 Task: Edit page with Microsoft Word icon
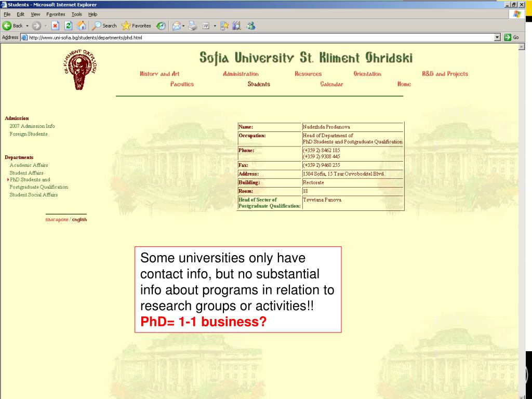206,26
